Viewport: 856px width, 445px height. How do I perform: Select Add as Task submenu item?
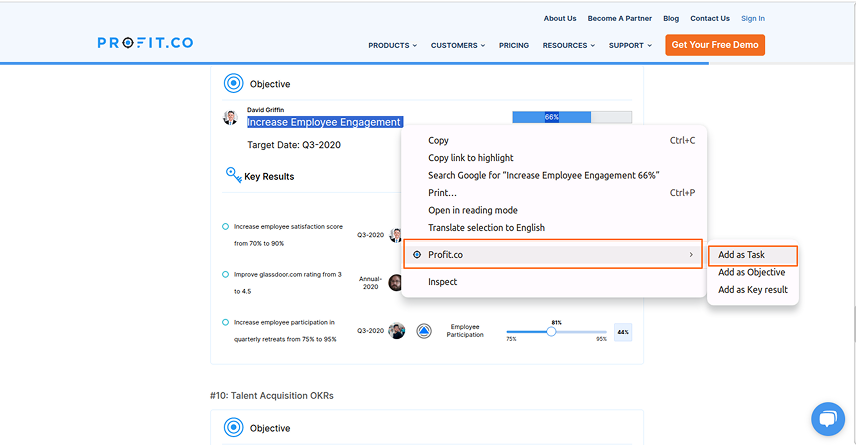(753, 255)
